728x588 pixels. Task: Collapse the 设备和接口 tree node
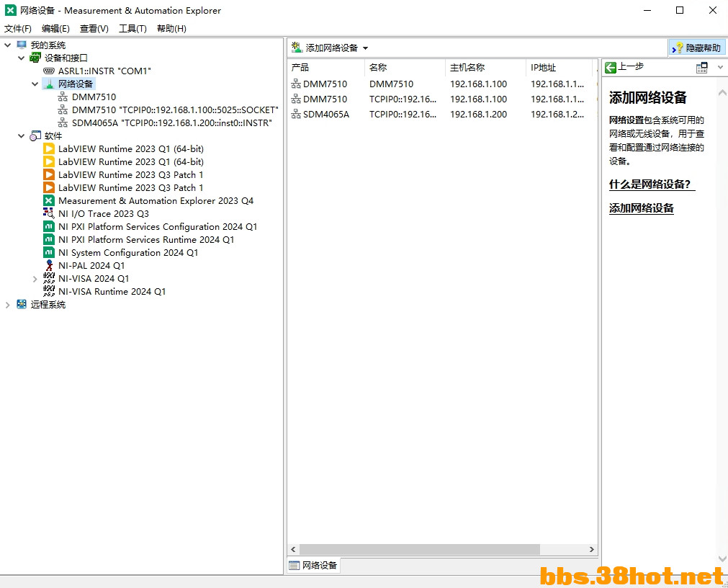pos(22,58)
